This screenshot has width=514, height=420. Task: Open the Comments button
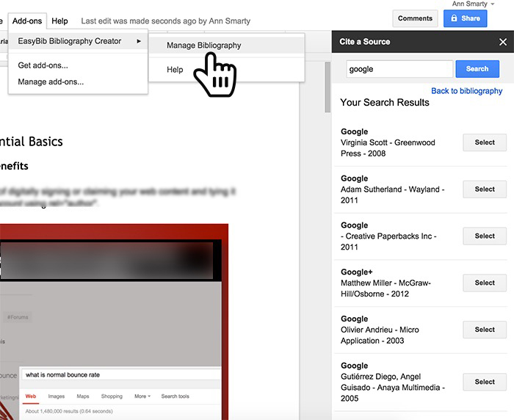tap(415, 18)
